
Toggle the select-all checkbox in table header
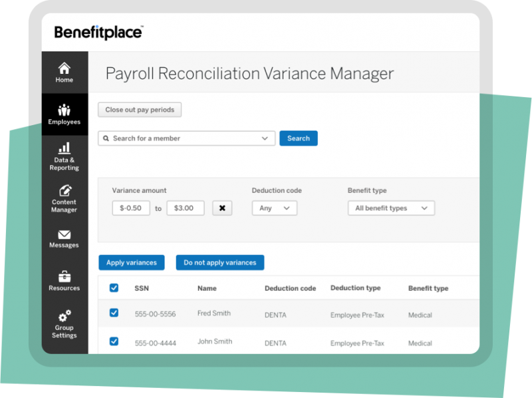[114, 288]
